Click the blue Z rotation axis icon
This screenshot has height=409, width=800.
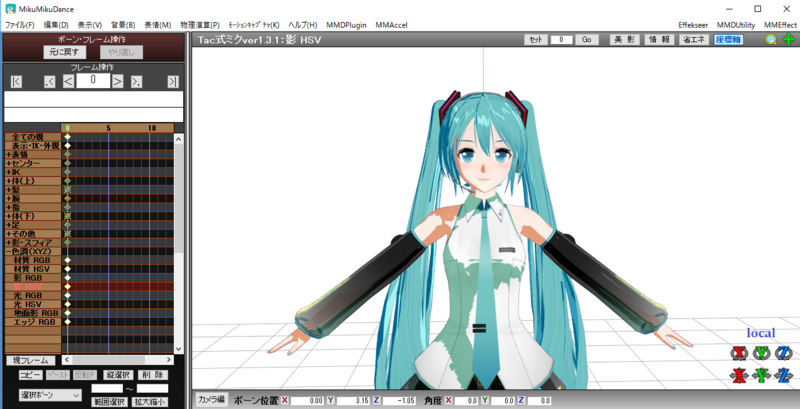pyautogui.click(x=784, y=352)
